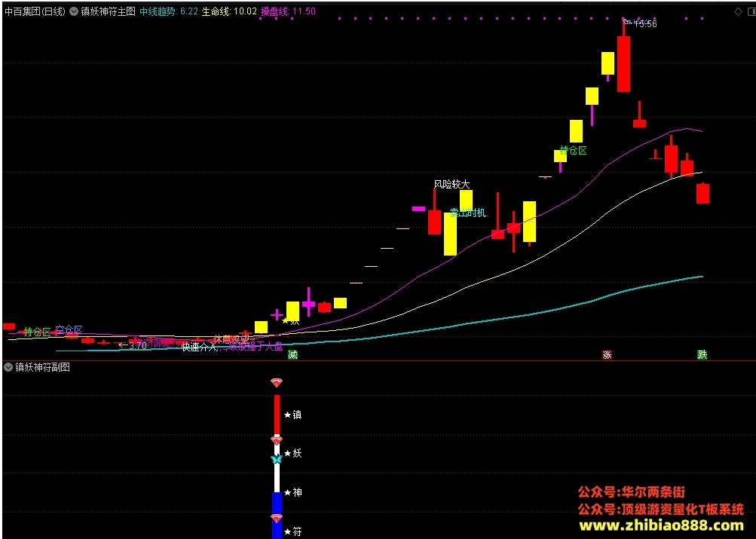Image resolution: width=756 pixels, height=539 pixels.
Task: Click the top diamond gem above the red bar
Action: pyautogui.click(x=277, y=383)
